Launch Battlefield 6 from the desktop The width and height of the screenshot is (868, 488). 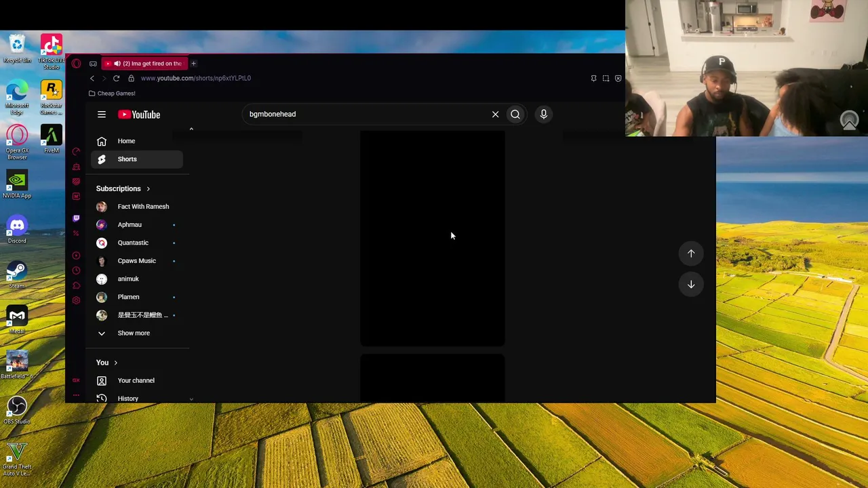pyautogui.click(x=17, y=365)
